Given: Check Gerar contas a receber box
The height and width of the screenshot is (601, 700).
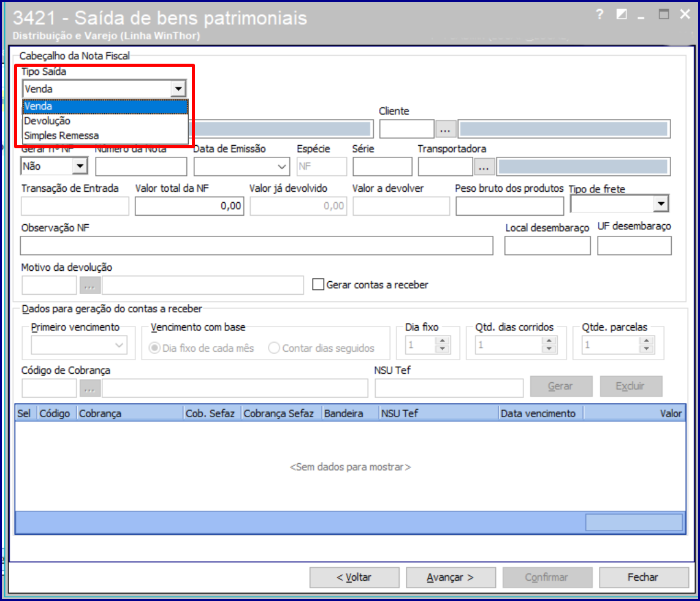Looking at the screenshot, I should tap(318, 285).
